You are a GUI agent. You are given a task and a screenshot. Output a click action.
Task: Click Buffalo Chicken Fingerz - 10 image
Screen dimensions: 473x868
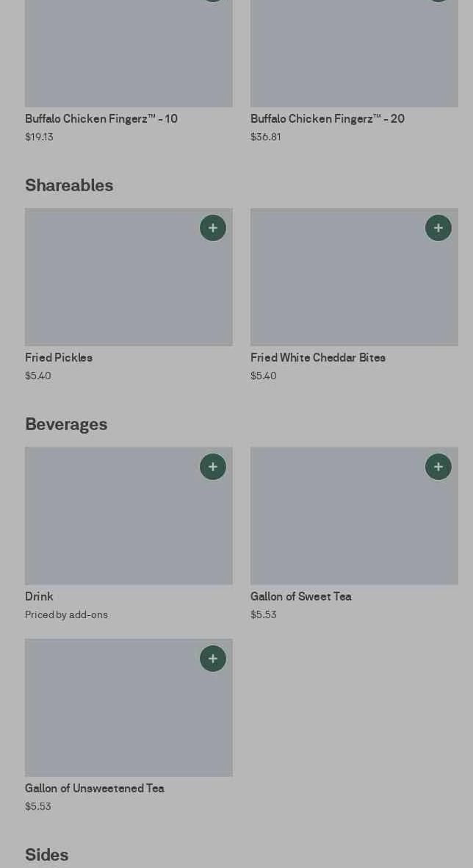pyautogui.click(x=129, y=53)
